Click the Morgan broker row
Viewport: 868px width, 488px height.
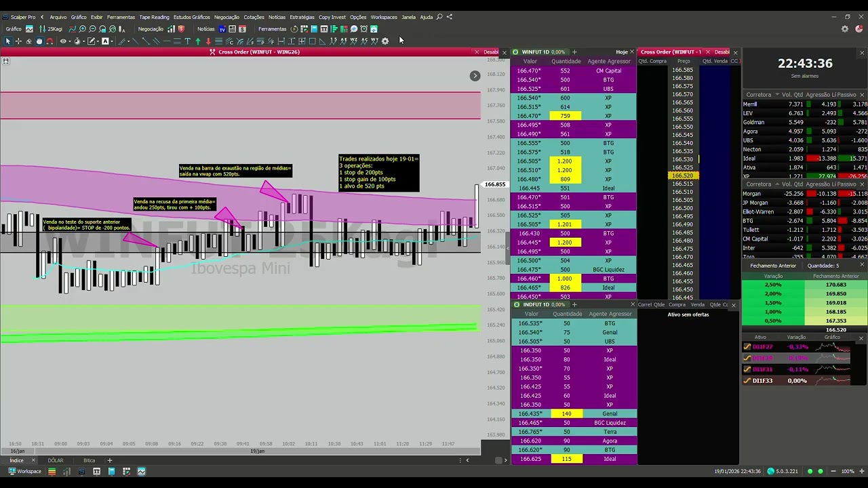coord(805,194)
